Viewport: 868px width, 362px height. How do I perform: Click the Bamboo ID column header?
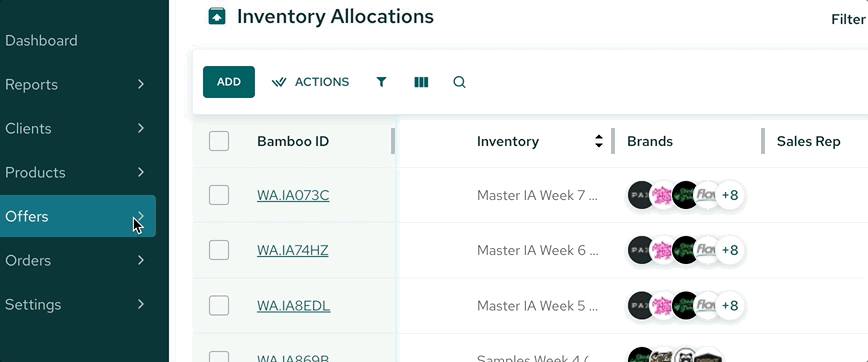point(293,141)
